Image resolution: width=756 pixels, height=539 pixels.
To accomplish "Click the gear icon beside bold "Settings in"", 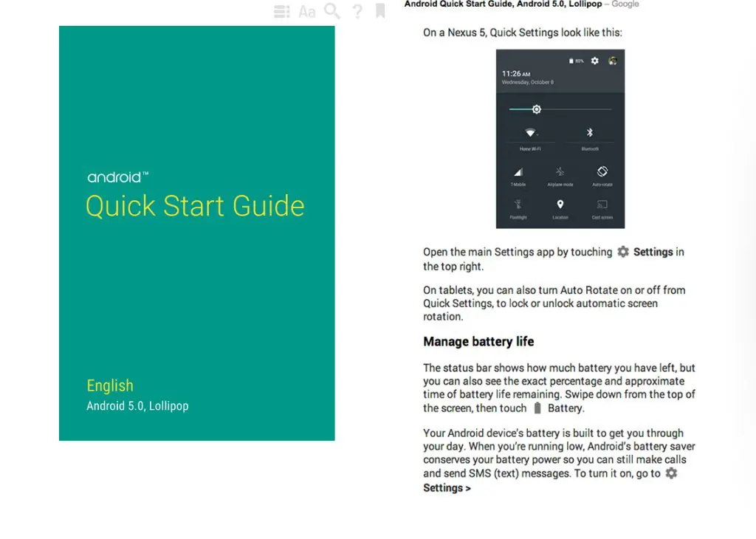I will [623, 252].
